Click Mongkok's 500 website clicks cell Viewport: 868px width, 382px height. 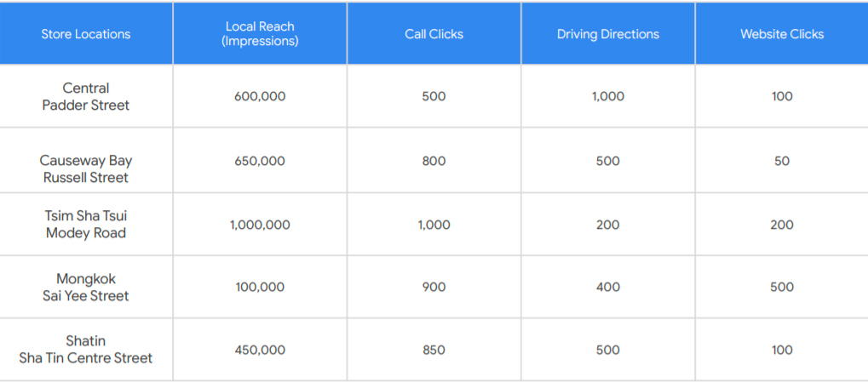782,287
